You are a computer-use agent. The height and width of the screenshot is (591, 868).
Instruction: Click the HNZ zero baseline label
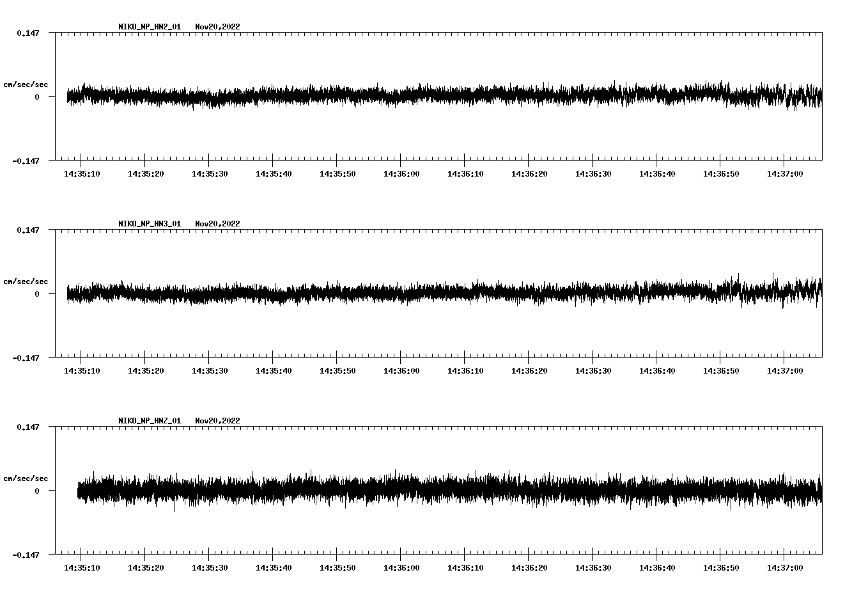[37, 491]
